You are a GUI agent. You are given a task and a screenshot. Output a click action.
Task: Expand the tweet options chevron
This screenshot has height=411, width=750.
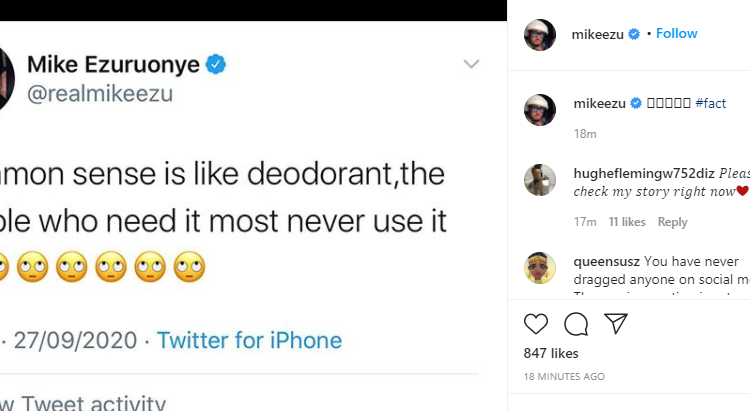[x=472, y=65]
